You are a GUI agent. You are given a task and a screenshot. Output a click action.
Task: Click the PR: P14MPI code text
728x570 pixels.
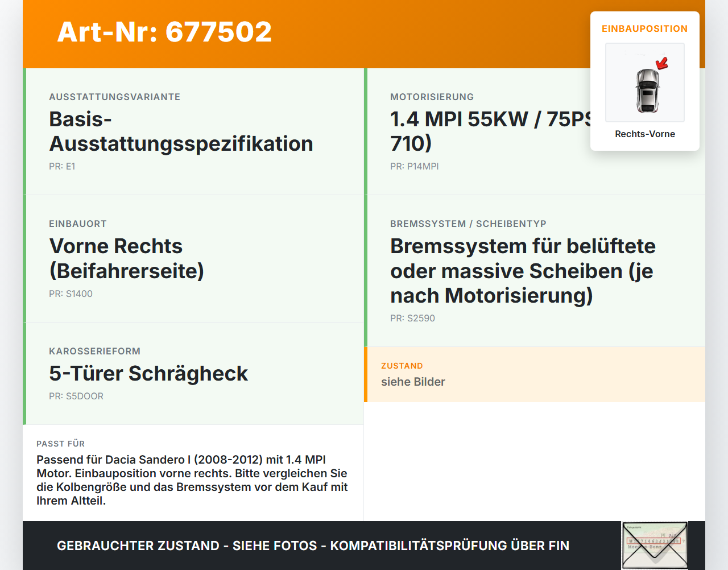click(x=415, y=166)
